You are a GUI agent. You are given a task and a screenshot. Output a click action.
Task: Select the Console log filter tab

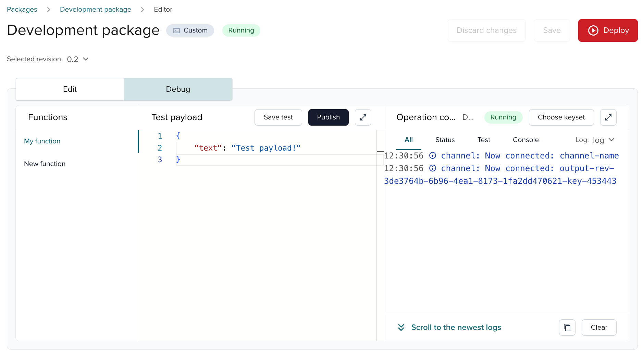pos(525,140)
